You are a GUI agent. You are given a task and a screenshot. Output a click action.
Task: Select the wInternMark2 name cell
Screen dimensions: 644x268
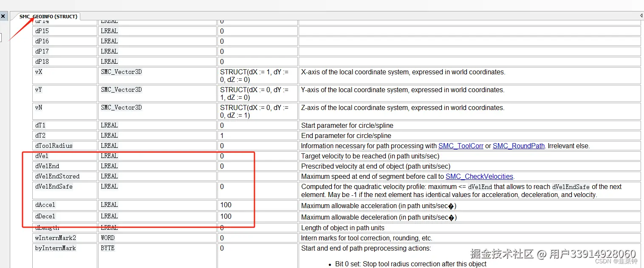coord(65,238)
